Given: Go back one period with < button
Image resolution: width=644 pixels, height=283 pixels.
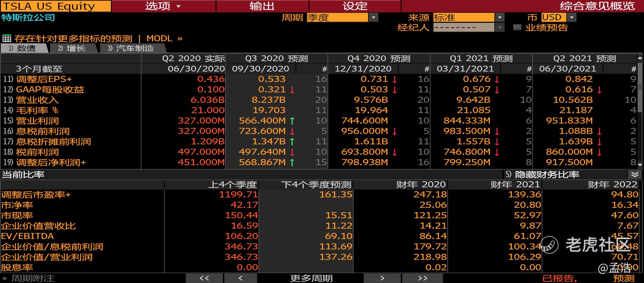Looking at the screenshot, I should 240,278.
